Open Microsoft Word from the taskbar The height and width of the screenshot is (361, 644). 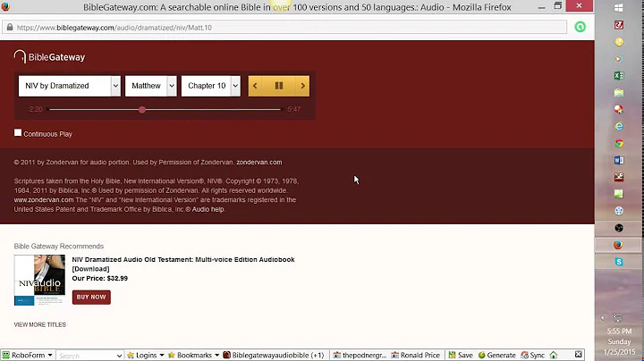(619, 161)
